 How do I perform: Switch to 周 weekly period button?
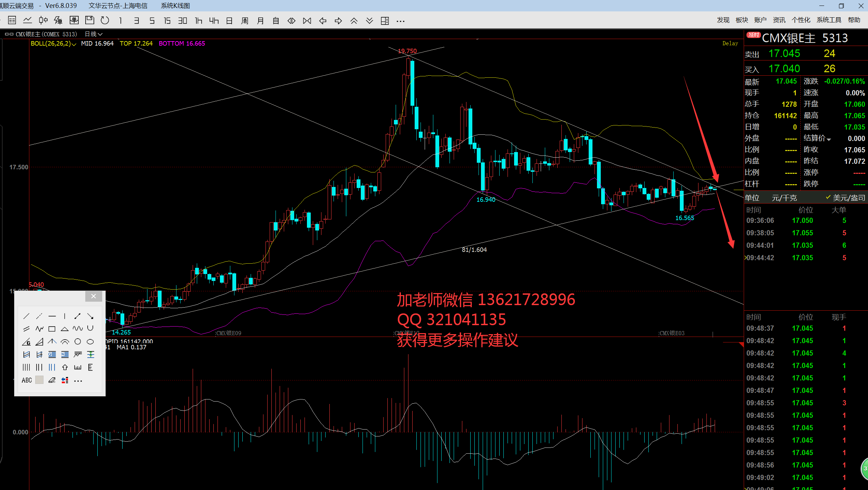tap(244, 21)
